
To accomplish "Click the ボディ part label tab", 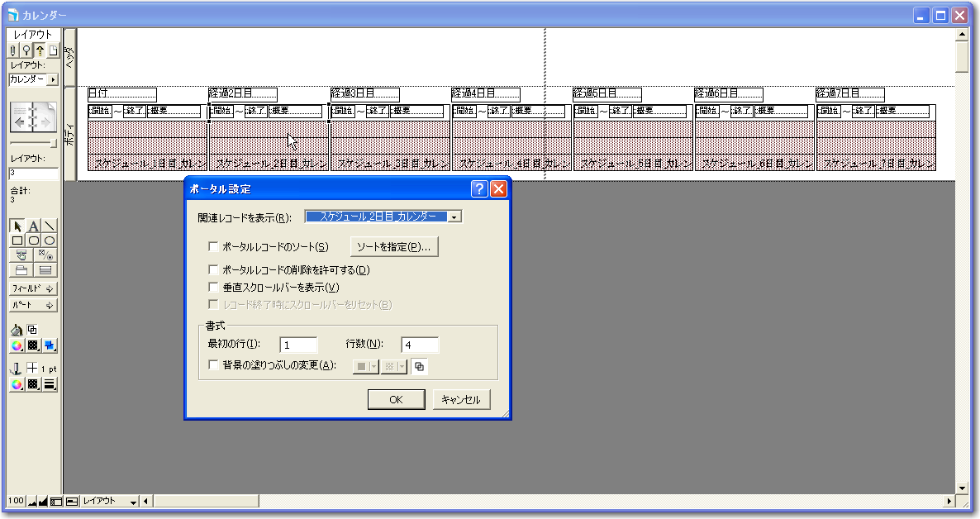I will click(x=70, y=134).
